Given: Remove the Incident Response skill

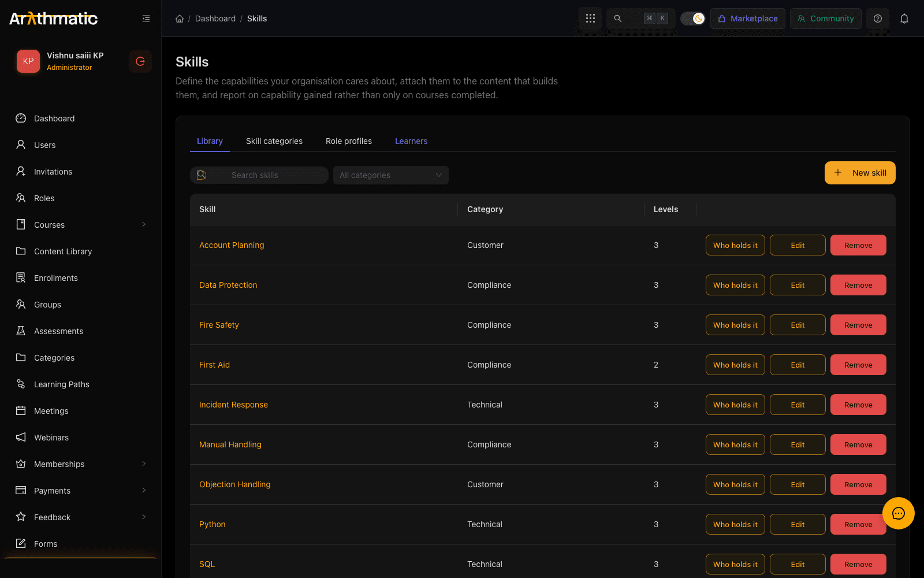Looking at the screenshot, I should (858, 405).
